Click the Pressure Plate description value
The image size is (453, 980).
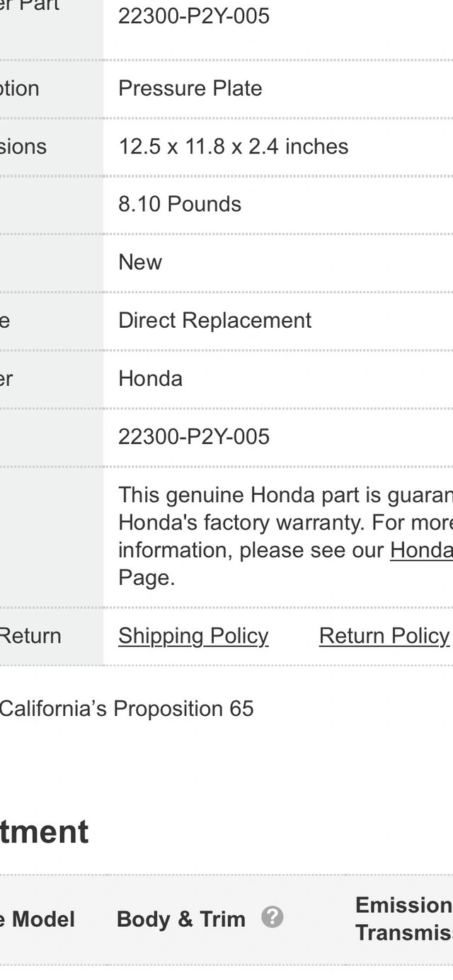(x=190, y=89)
